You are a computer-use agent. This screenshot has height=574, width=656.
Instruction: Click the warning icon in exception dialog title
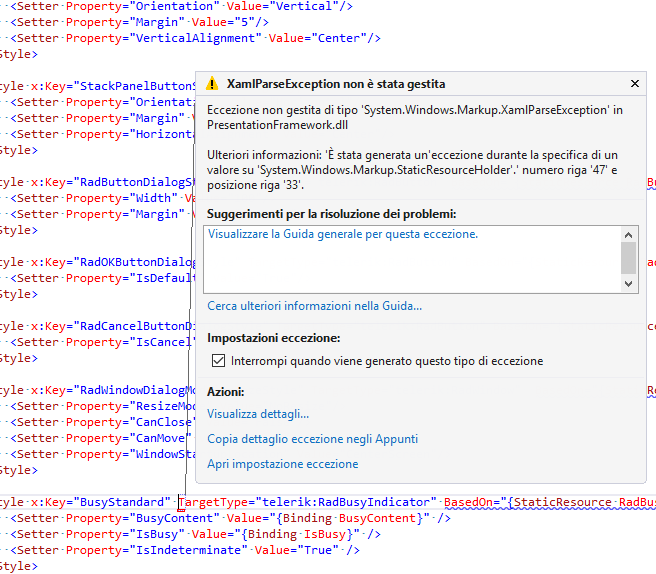coord(212,84)
